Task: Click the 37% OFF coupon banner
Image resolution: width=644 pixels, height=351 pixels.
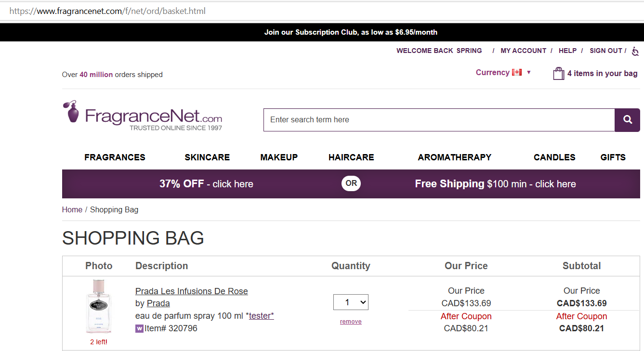Action: coord(206,184)
